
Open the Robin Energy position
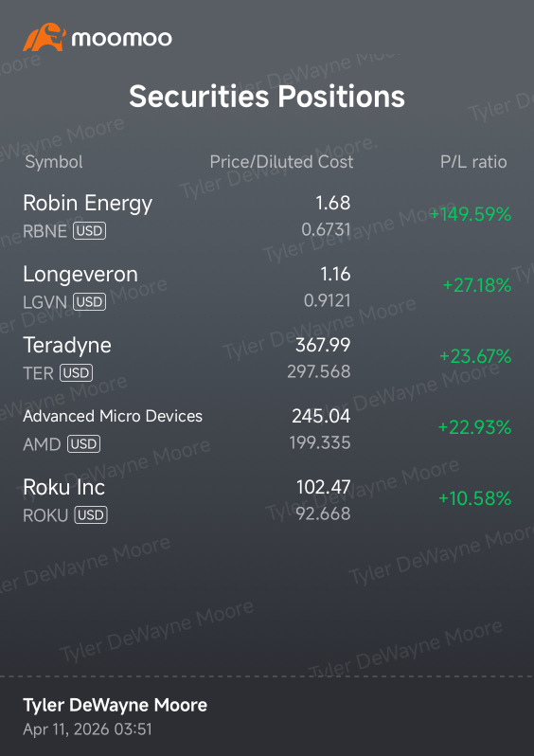267,216
